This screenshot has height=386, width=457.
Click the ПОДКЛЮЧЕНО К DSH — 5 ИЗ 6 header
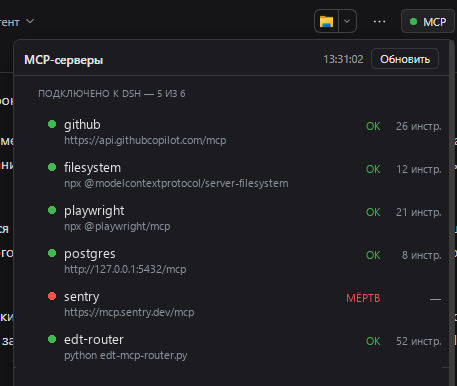click(x=112, y=94)
